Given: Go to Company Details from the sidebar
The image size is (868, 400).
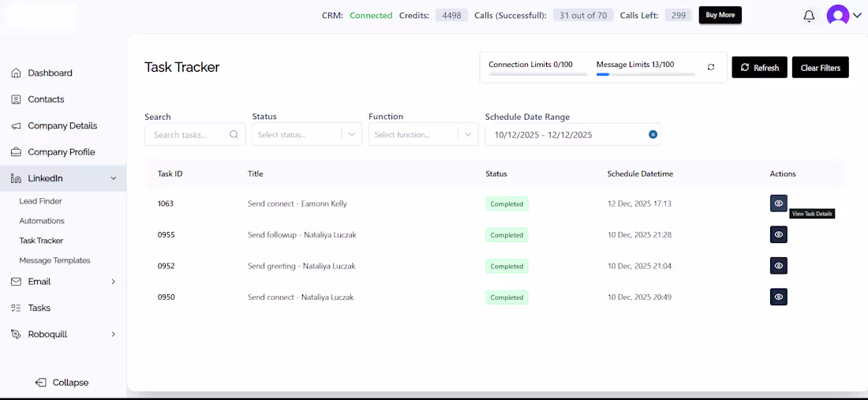Looking at the screenshot, I should tap(62, 125).
